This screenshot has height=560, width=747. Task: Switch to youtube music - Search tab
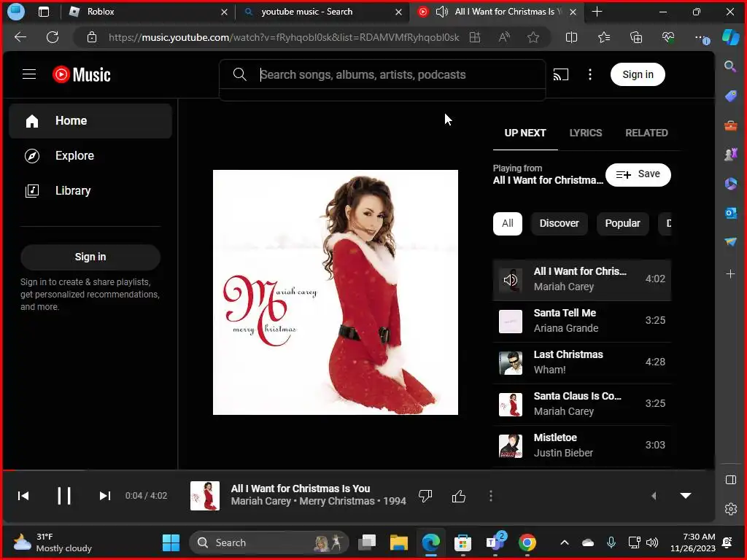[x=322, y=12]
